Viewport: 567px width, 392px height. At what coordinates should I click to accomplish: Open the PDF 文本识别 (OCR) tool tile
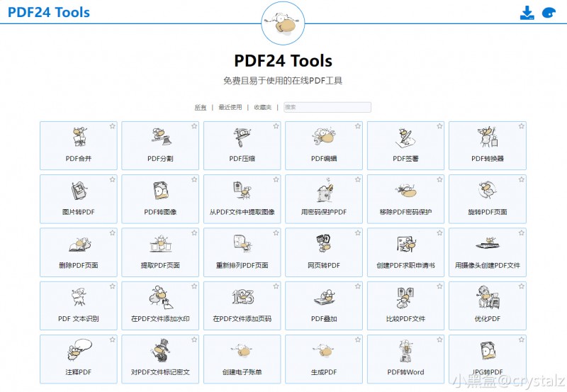[79, 306]
